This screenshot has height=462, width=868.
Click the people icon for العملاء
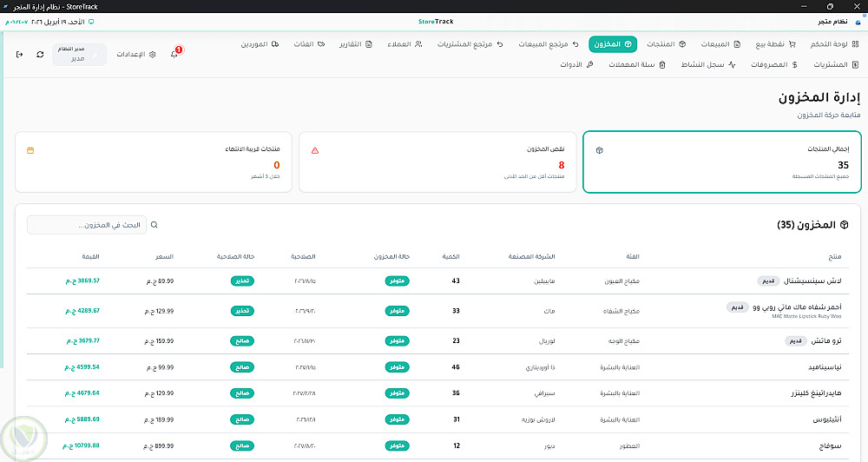tap(418, 44)
